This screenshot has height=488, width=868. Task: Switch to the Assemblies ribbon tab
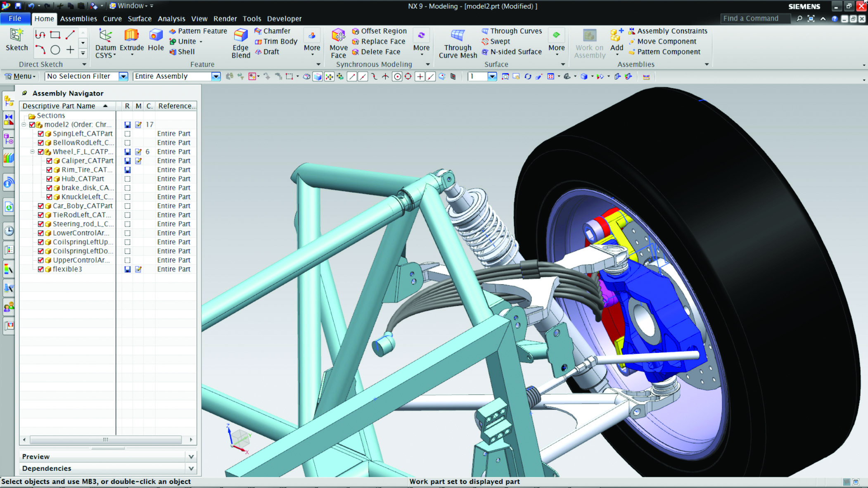point(78,19)
